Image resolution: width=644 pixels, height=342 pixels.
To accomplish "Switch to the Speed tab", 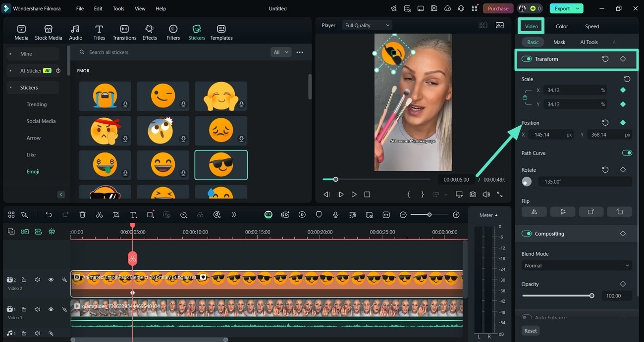I will [592, 26].
